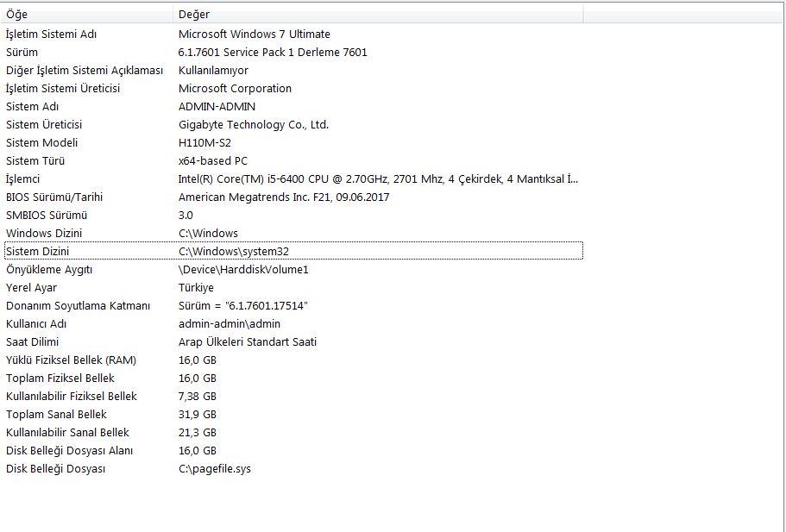Click the 7,38 GB value
The width and height of the screenshot is (786, 532).
click(x=198, y=397)
